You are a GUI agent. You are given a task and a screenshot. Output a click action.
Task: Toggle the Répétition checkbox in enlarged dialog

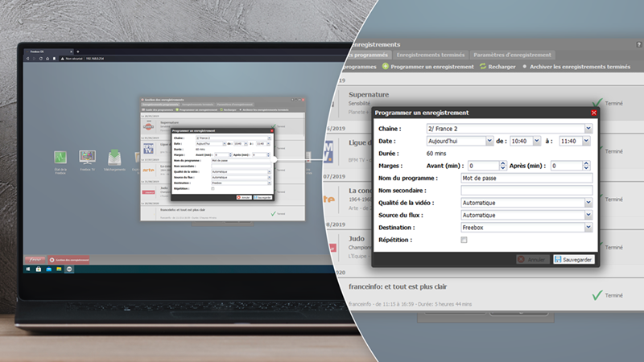pyautogui.click(x=464, y=240)
